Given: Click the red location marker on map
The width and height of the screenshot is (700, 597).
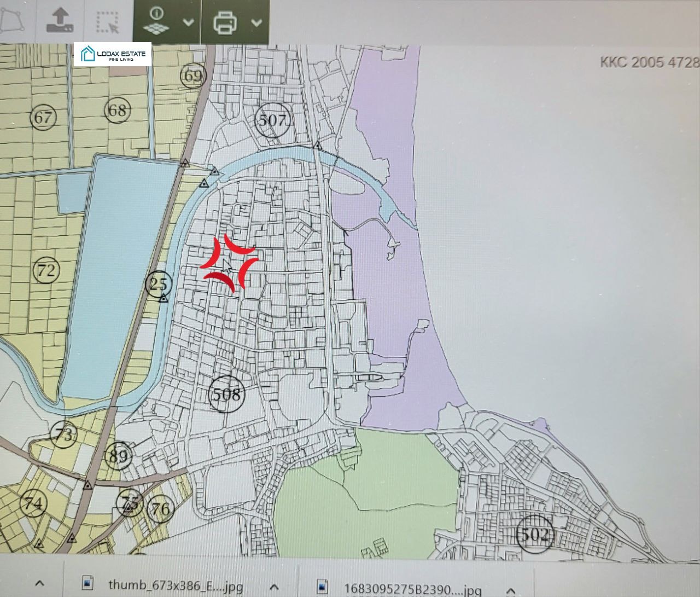Looking at the screenshot, I should coord(229,264).
